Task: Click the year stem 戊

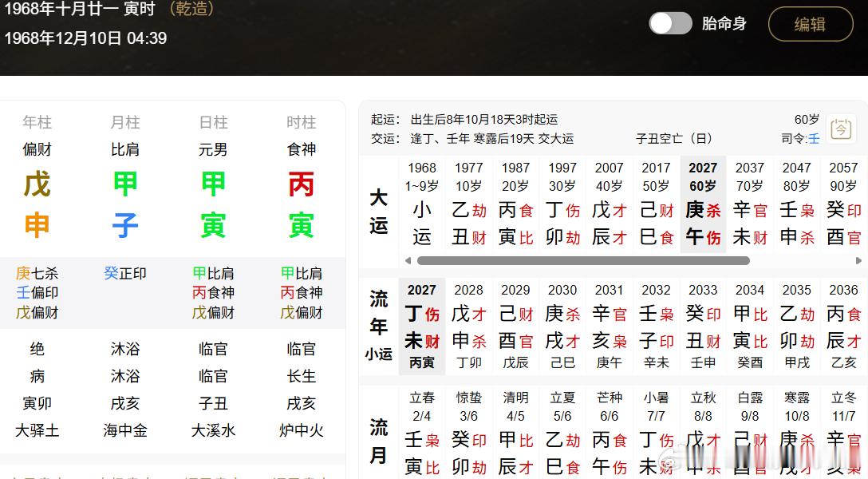Action: [37, 184]
